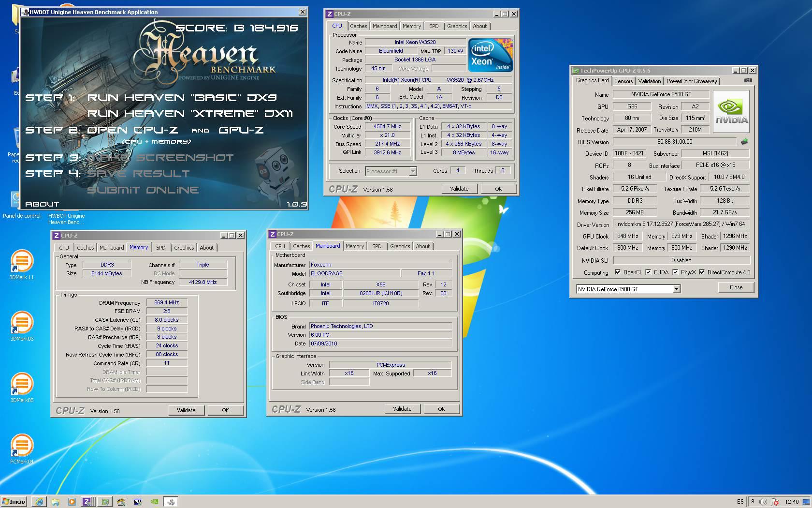Click the volume speaker tray icon
The width and height of the screenshot is (812, 508).
763,502
